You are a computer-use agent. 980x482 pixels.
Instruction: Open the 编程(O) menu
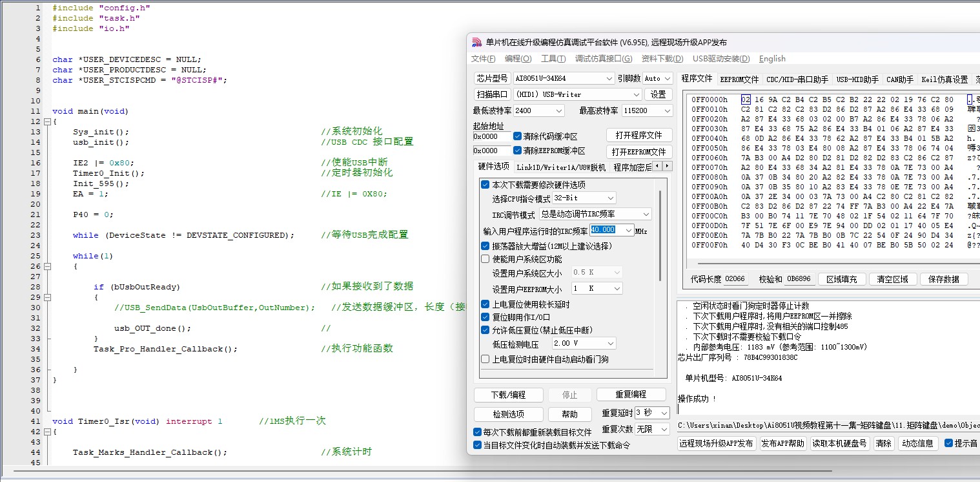pos(518,59)
